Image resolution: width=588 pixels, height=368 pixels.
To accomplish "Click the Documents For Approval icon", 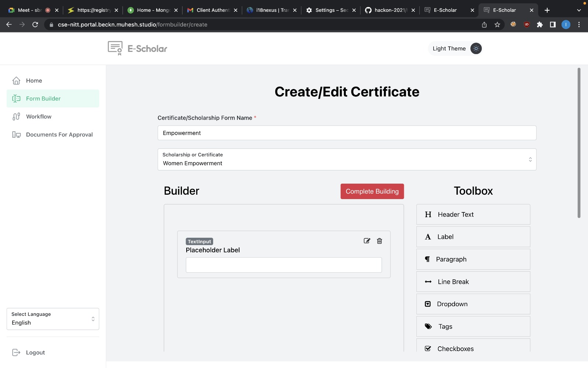I will (x=16, y=135).
